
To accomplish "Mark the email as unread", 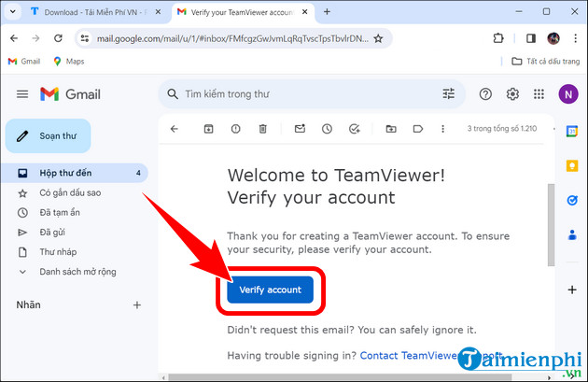I will pos(300,129).
